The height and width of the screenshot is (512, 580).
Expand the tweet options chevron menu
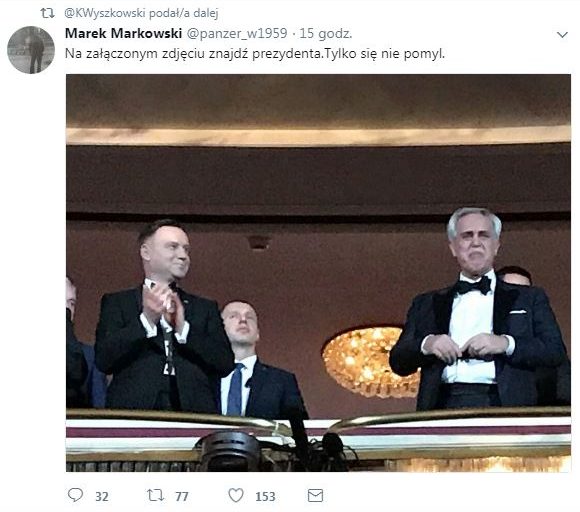point(562,35)
